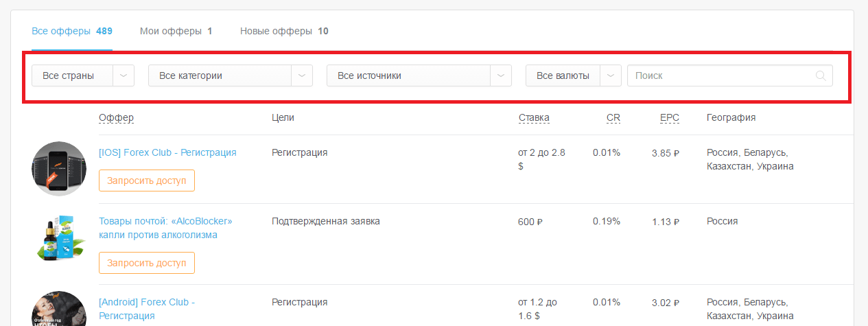Viewport: 868px width, 326px height.
Task: Sort offers by the EPC column
Action: tap(669, 117)
